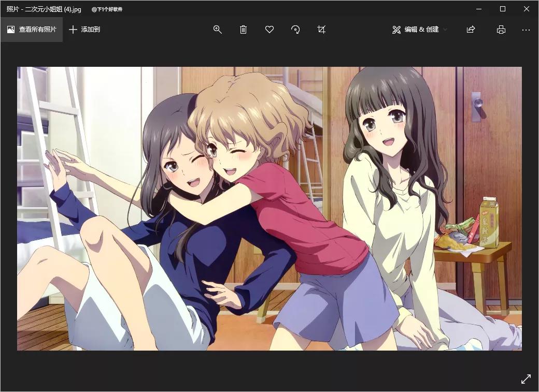Click the edit pen icon before 编辑 & 创建
This screenshot has width=539, height=392.
click(x=396, y=30)
